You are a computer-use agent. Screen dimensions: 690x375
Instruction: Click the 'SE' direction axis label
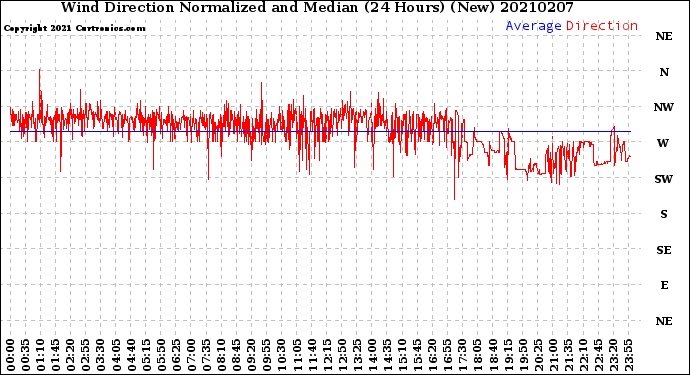click(664, 250)
